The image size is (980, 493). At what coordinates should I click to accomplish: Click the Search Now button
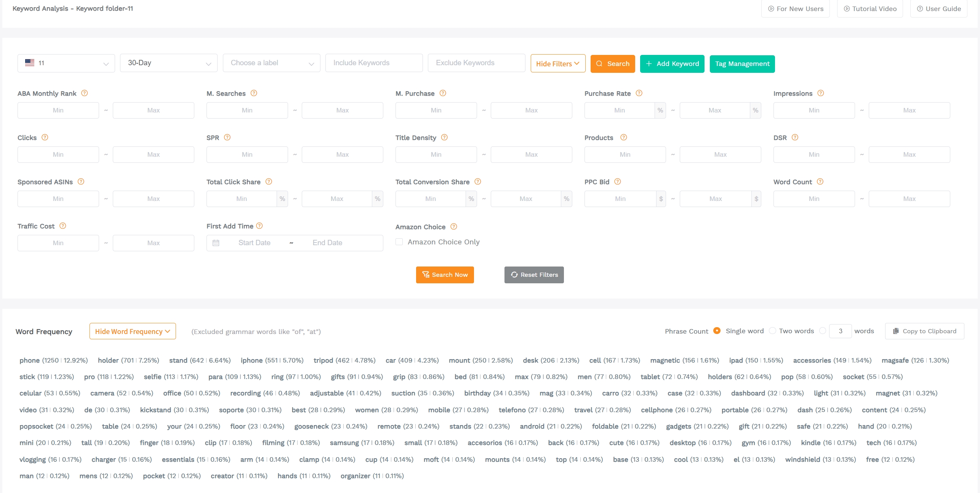click(445, 275)
